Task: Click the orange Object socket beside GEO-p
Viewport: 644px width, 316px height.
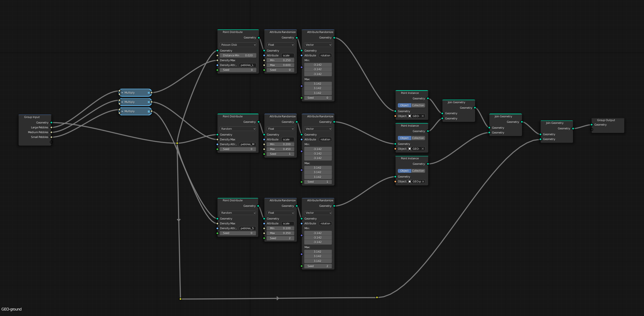Action: click(x=395, y=181)
